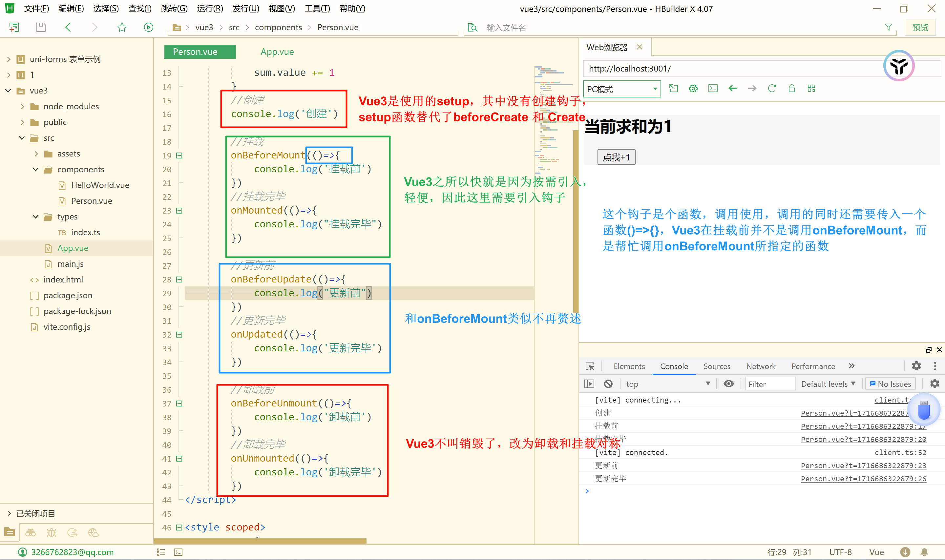
Task: Expand the node_modules folder
Action: pos(23,106)
